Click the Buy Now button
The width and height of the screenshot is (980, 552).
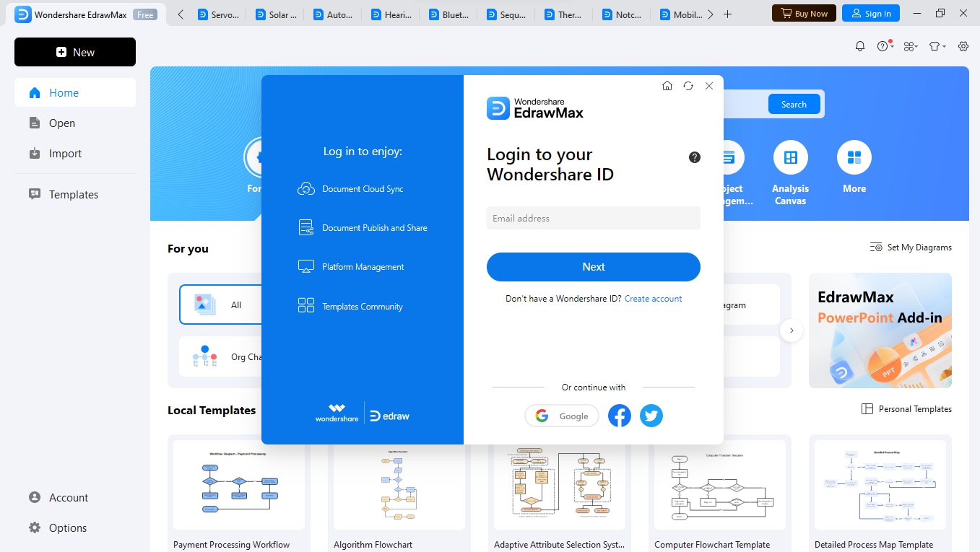pos(805,13)
